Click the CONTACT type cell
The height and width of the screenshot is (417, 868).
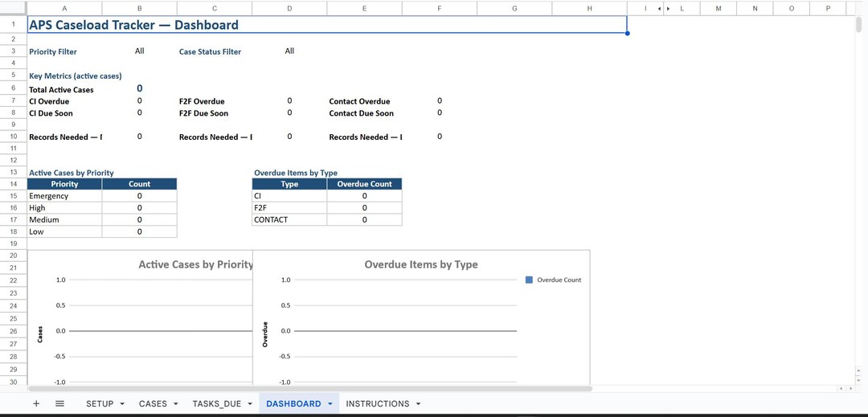pos(289,219)
